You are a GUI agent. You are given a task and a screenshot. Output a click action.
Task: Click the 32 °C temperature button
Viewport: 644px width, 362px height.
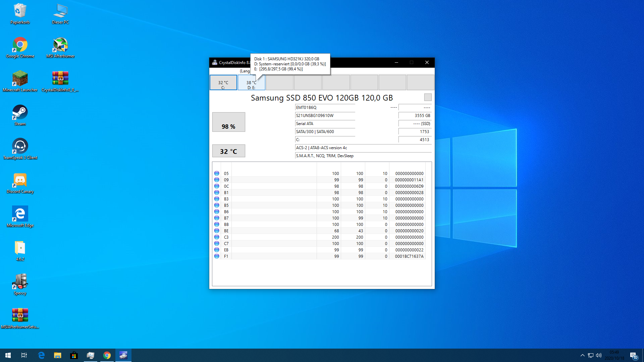(x=228, y=151)
